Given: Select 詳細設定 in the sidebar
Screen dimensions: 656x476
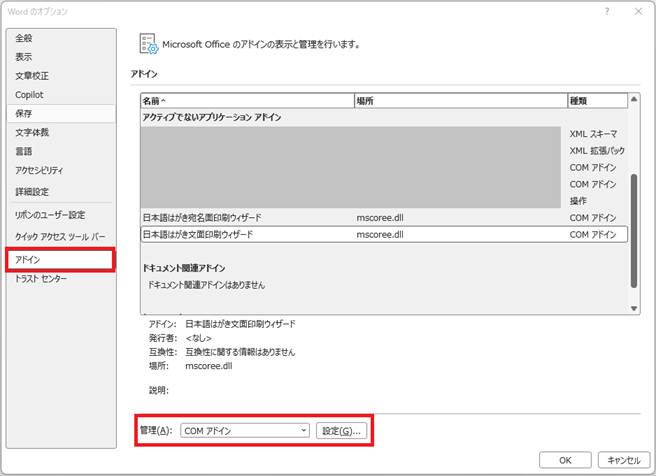Looking at the screenshot, I should [x=61, y=192].
